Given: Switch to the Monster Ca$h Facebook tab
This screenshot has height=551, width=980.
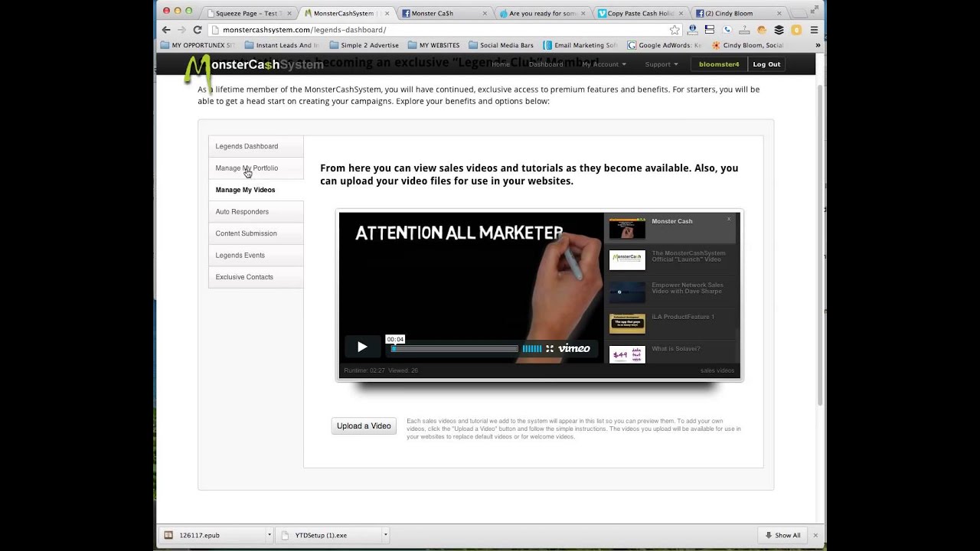Looking at the screenshot, I should pyautogui.click(x=444, y=13).
